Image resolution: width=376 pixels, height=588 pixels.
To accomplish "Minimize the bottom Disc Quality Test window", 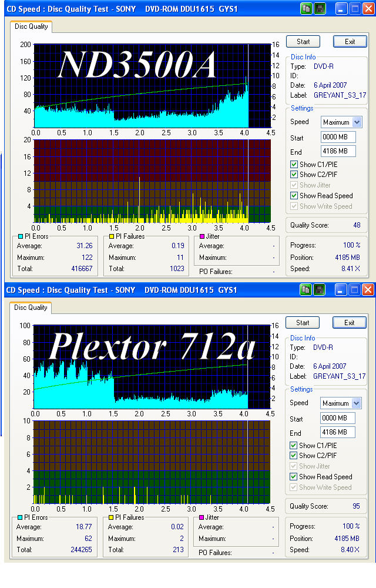I will pyautogui.click(x=340, y=289).
